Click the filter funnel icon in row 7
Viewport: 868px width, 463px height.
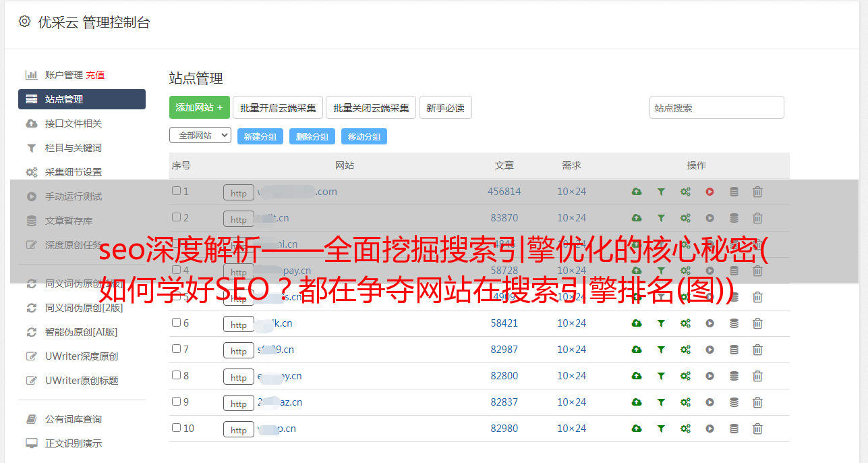click(x=661, y=350)
